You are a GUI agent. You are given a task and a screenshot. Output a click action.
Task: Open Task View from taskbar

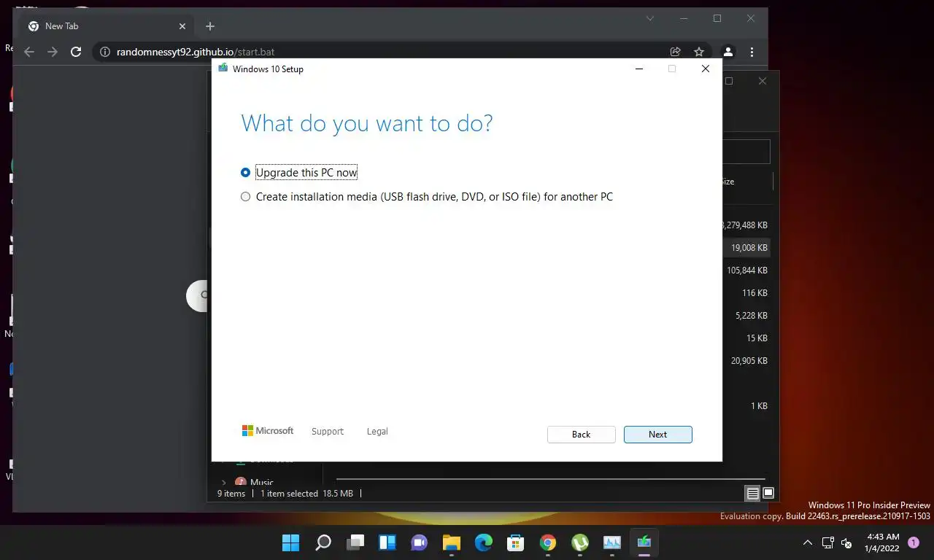point(355,542)
